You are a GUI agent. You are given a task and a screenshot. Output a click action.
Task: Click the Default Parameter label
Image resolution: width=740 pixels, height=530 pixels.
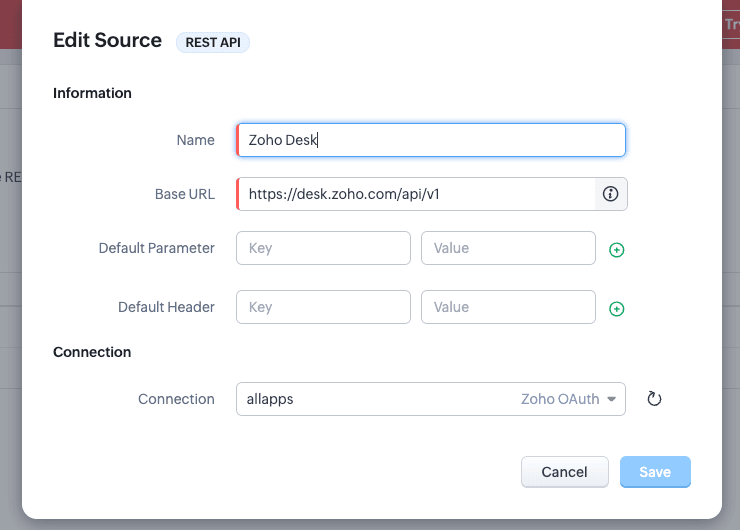tap(157, 248)
